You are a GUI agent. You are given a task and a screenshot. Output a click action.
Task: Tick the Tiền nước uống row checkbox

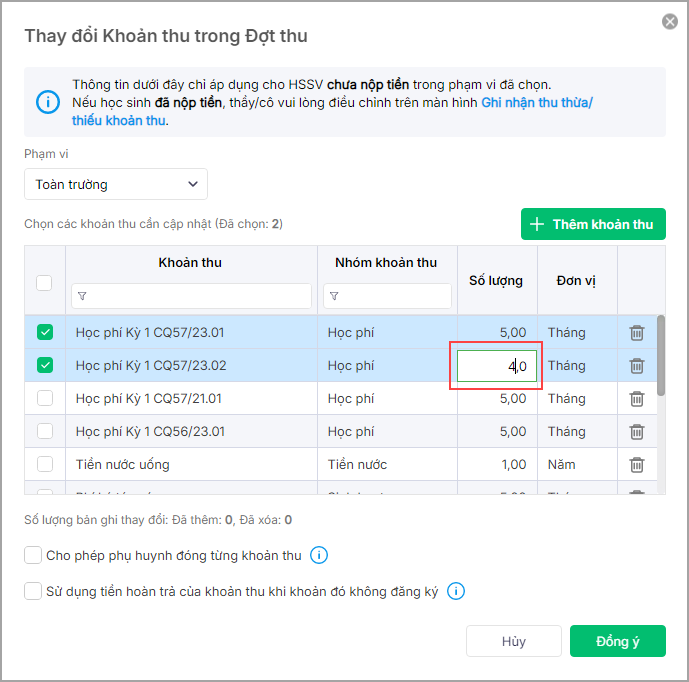point(45,465)
